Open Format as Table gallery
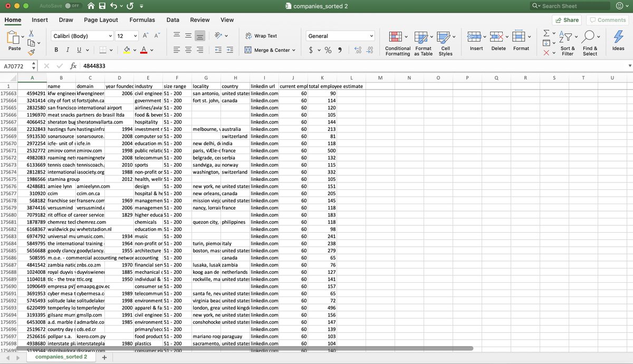 tap(423, 43)
